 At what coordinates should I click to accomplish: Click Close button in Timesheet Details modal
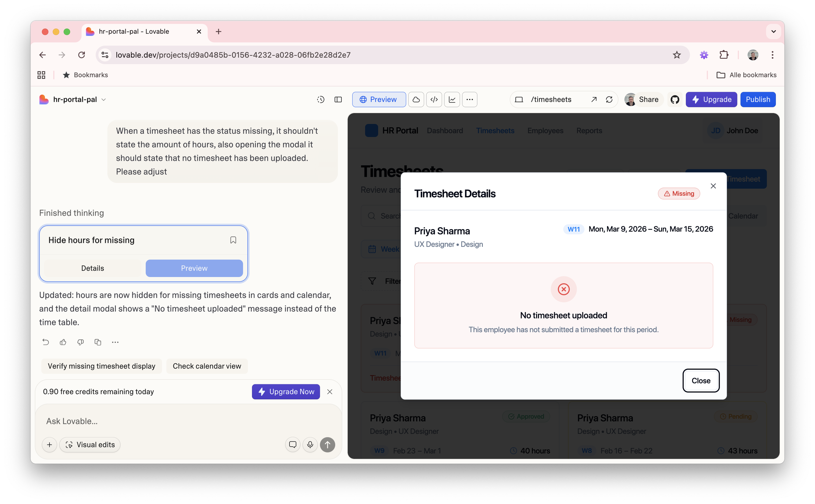coord(700,380)
